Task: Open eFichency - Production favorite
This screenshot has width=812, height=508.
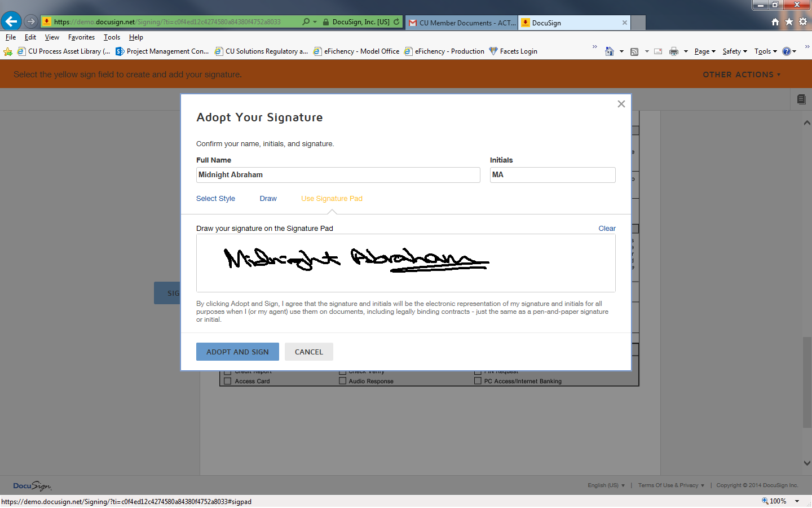Action: 444,51
